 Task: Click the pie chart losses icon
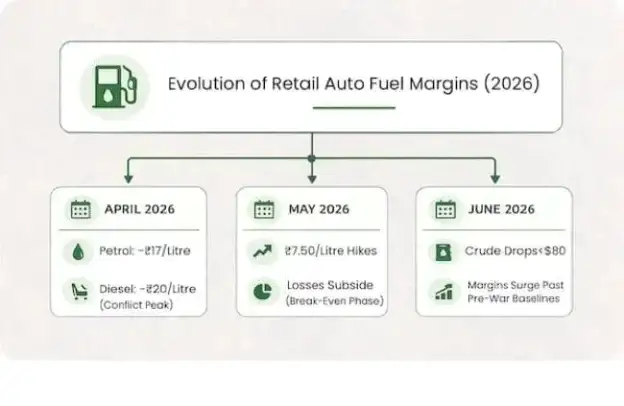pos(263,291)
